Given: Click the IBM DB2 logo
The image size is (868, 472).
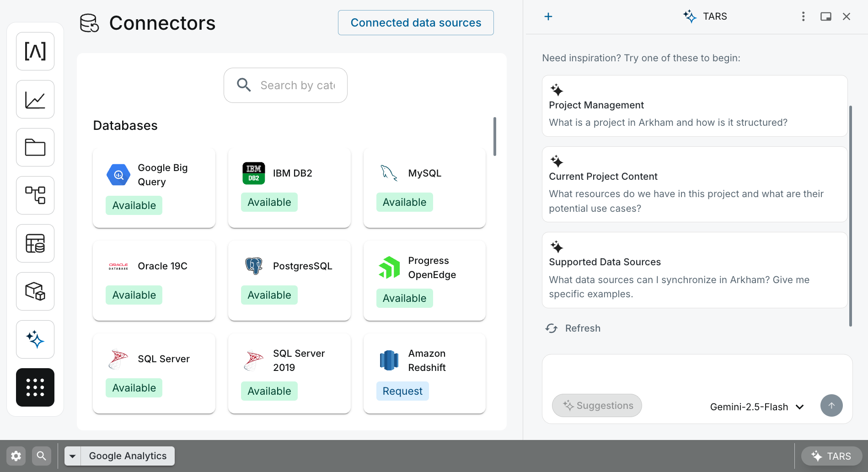Looking at the screenshot, I should pos(254,173).
